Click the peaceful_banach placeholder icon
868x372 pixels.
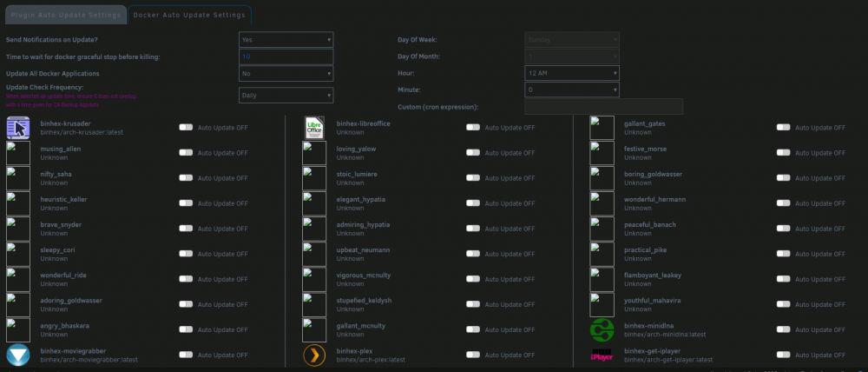pyautogui.click(x=602, y=229)
